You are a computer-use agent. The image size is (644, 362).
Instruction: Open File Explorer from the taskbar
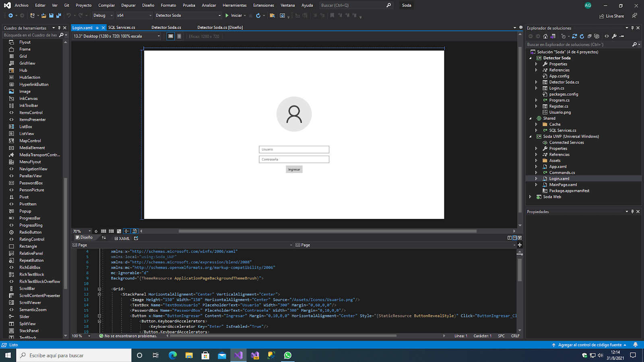pyautogui.click(x=189, y=355)
